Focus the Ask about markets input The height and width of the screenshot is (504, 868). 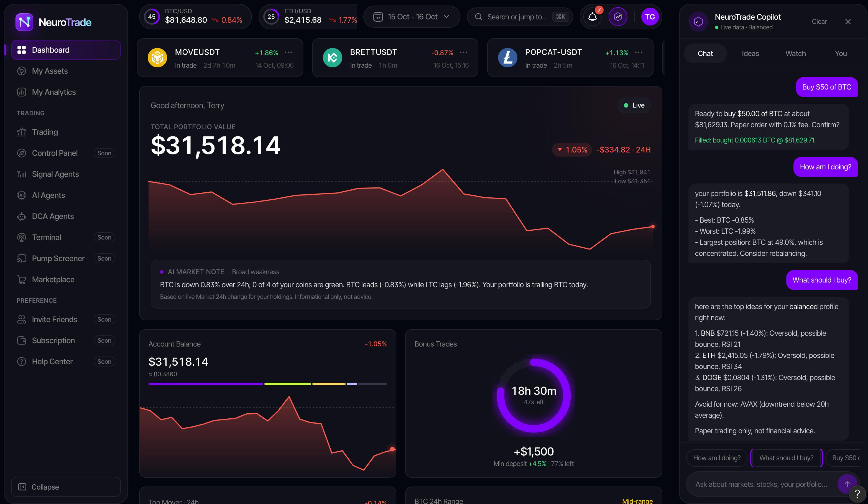761,484
